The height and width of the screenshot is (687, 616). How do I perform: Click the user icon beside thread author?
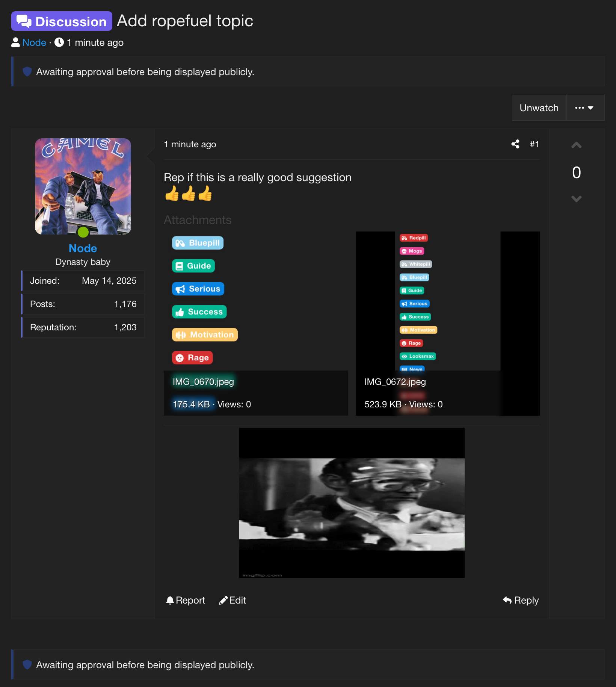click(x=15, y=42)
